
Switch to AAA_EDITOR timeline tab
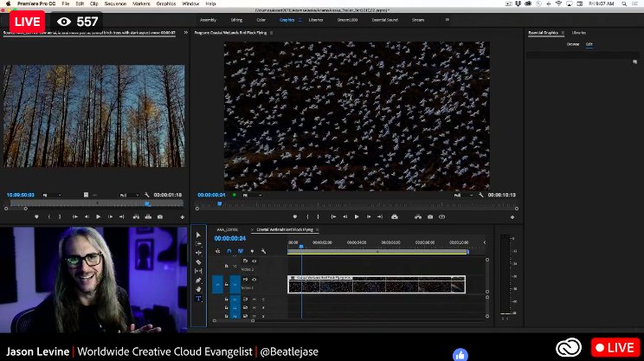click(227, 229)
